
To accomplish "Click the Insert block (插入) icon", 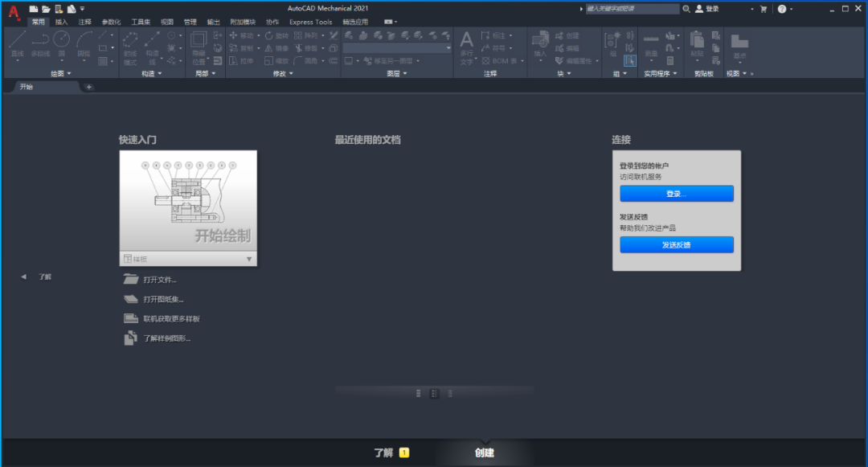I will (540, 43).
